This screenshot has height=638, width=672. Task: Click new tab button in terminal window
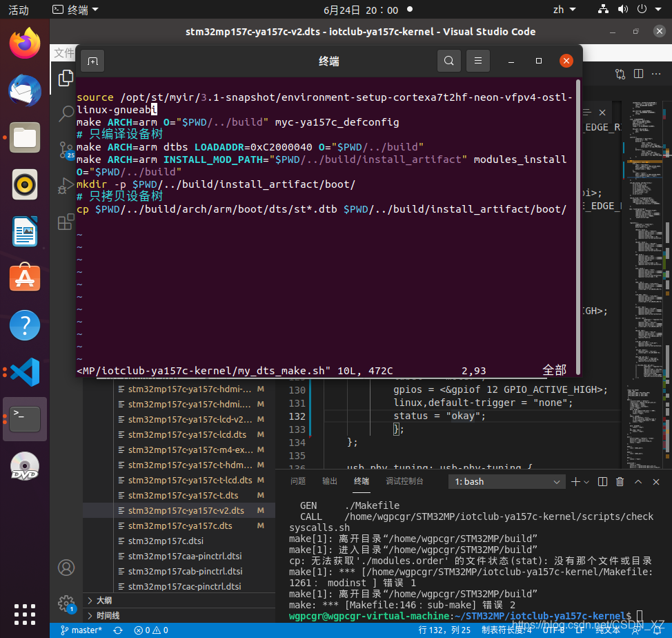[x=92, y=61]
